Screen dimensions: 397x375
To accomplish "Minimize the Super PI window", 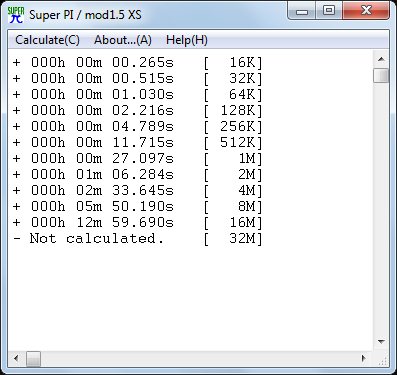I will (x=302, y=11).
